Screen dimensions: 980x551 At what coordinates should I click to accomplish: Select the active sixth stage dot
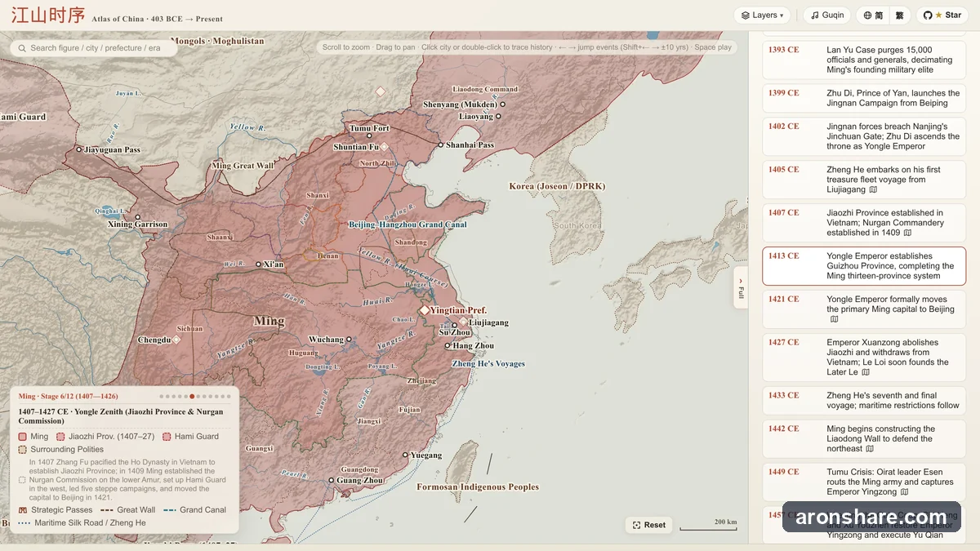pos(192,397)
